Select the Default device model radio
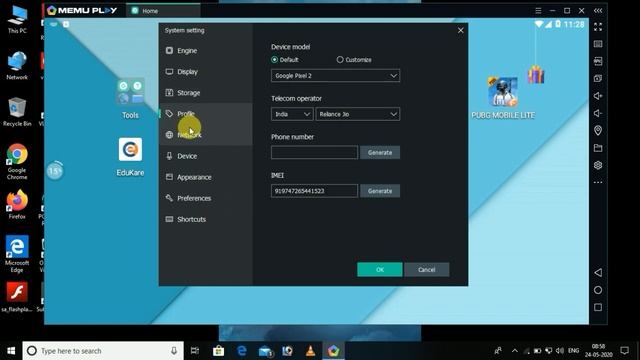Viewport: 640px width, 360px height. (x=274, y=60)
